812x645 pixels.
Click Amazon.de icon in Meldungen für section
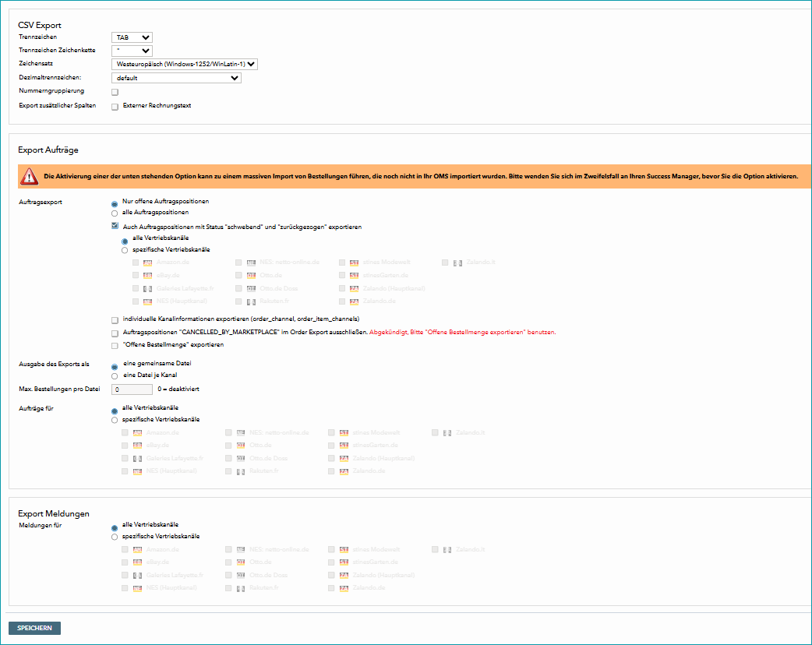pos(137,550)
